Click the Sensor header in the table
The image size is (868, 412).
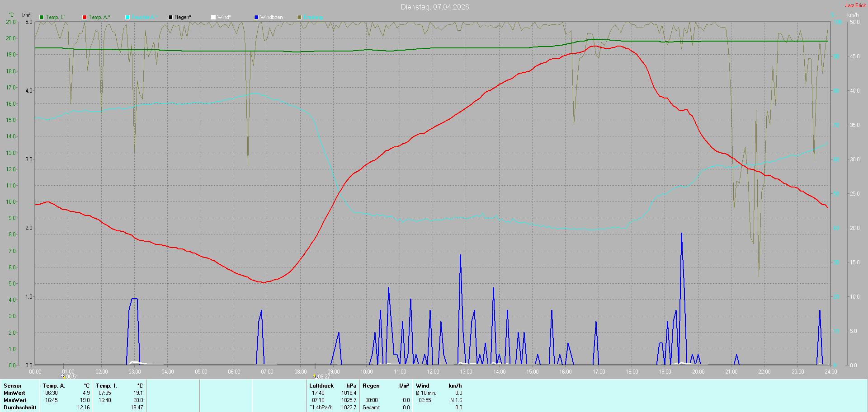point(13,386)
